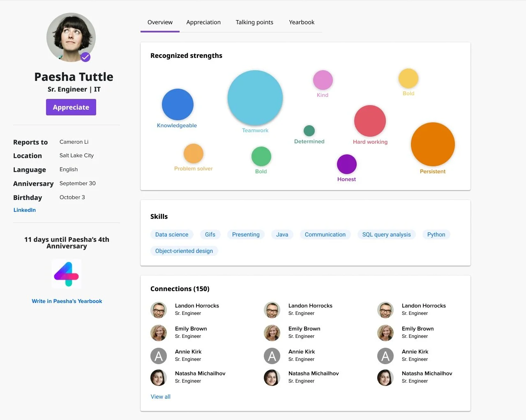Select the Object-oriented design skill tag
Screen dimensions: 526x420
coord(184,251)
